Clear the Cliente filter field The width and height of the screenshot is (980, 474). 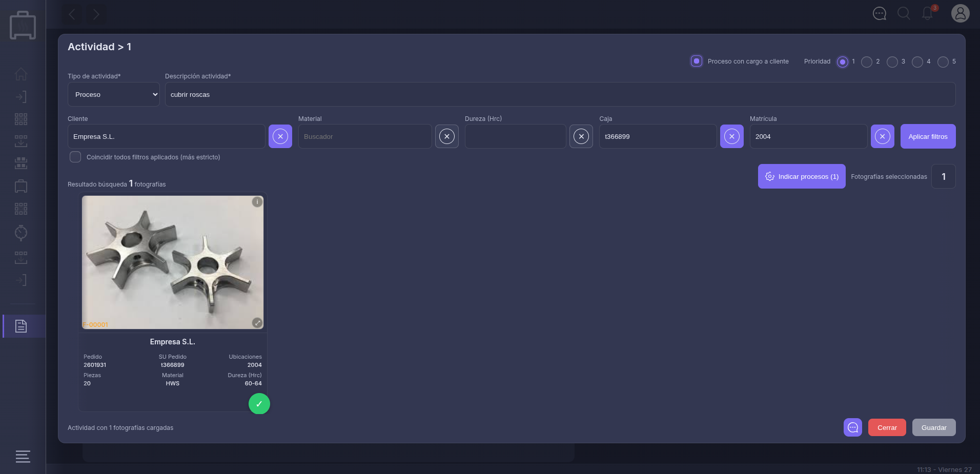[280, 136]
